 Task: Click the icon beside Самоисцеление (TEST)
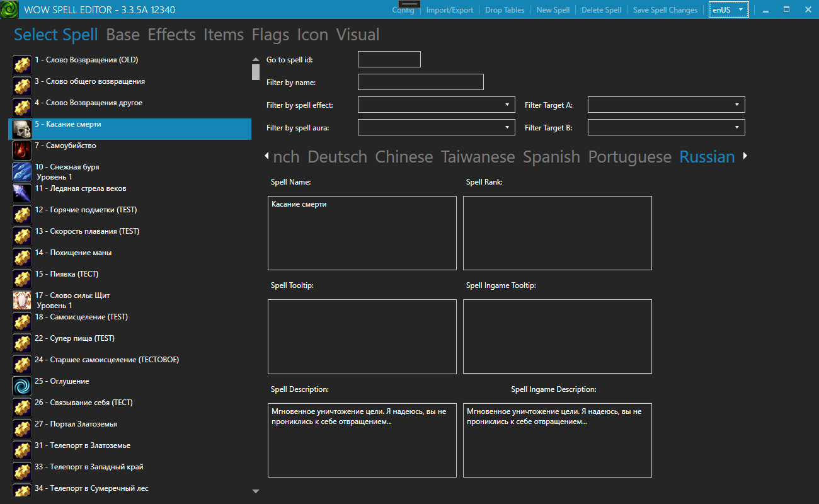tap(22, 322)
